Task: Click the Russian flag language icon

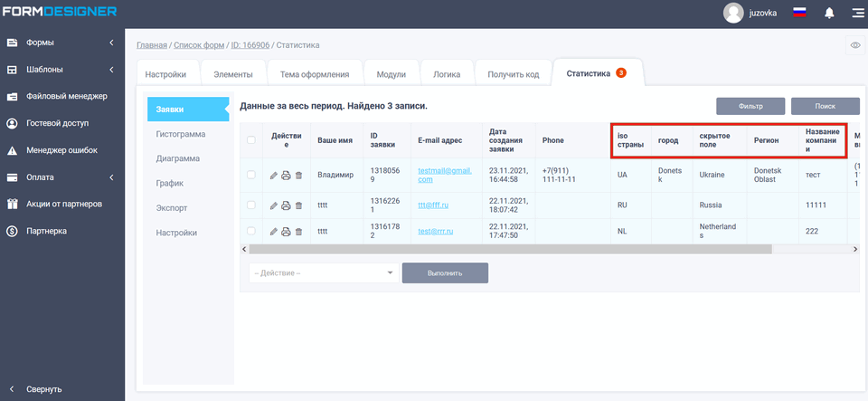Action: click(799, 13)
